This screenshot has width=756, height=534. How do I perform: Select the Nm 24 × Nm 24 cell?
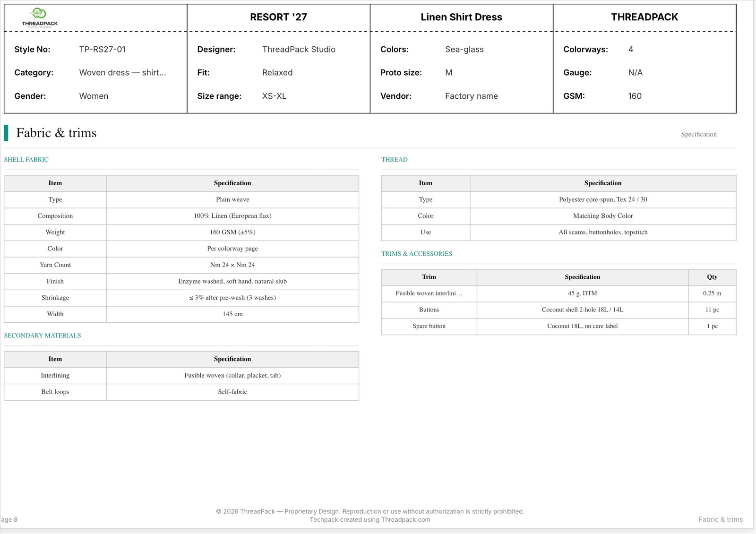click(232, 265)
